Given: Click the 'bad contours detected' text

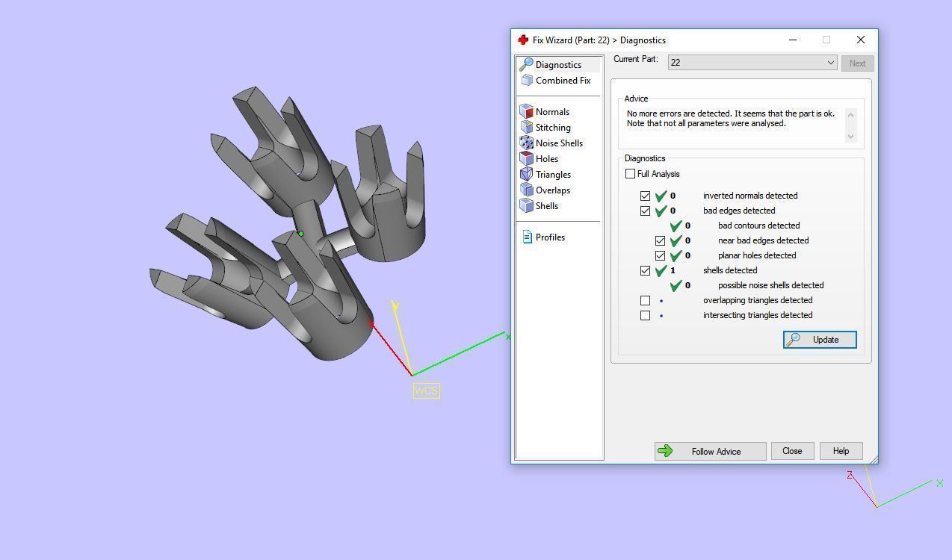Looking at the screenshot, I should point(758,225).
